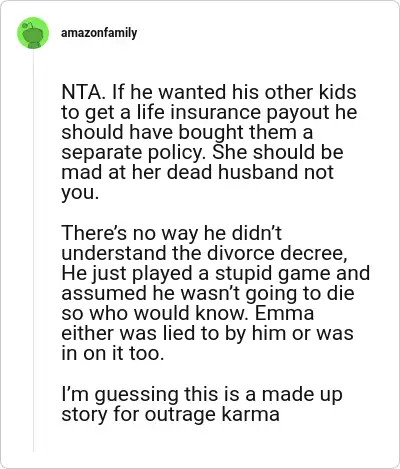Image resolution: width=400 pixels, height=469 pixels.
Task: Click the text line 'story for outrage karma'
Action: 170,415
